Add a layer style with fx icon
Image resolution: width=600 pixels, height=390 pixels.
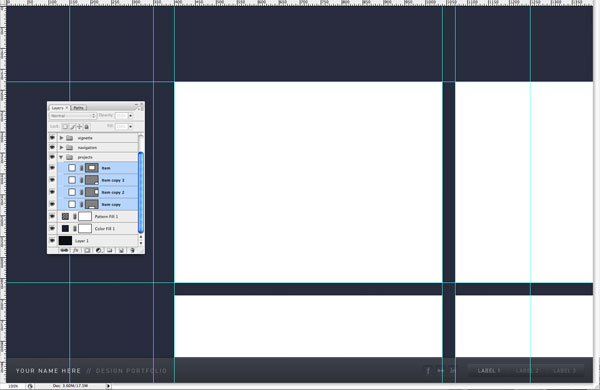[76, 250]
